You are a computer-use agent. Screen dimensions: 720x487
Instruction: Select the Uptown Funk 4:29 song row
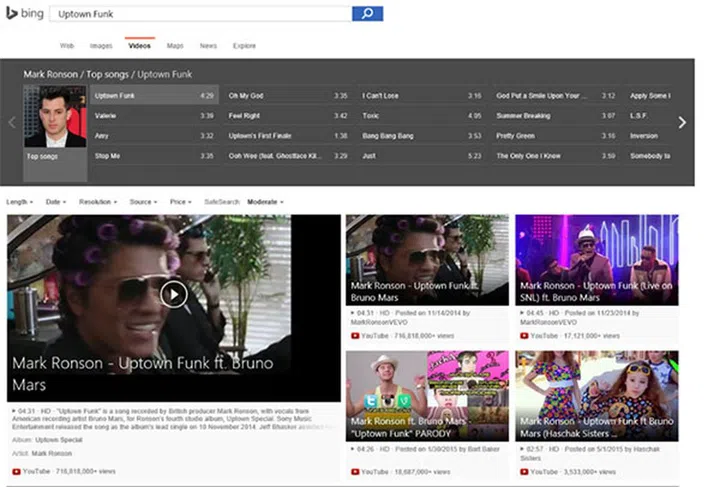tap(154, 95)
